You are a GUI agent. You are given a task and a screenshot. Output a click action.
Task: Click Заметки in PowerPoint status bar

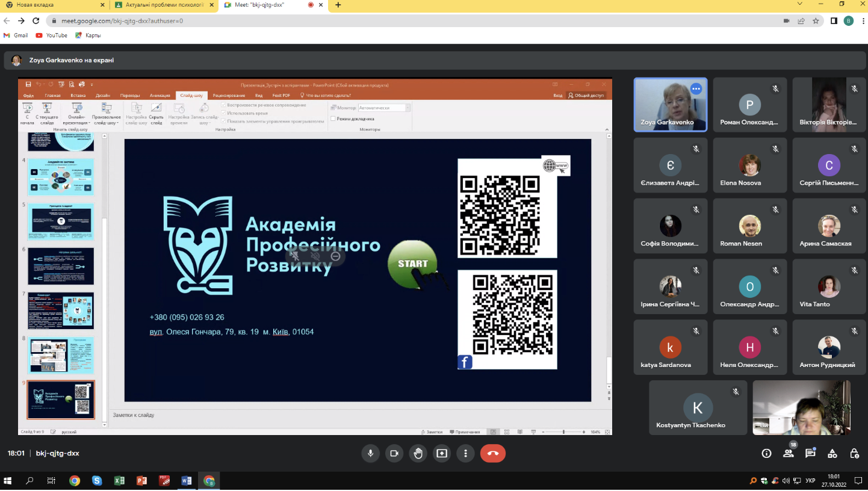(x=431, y=432)
